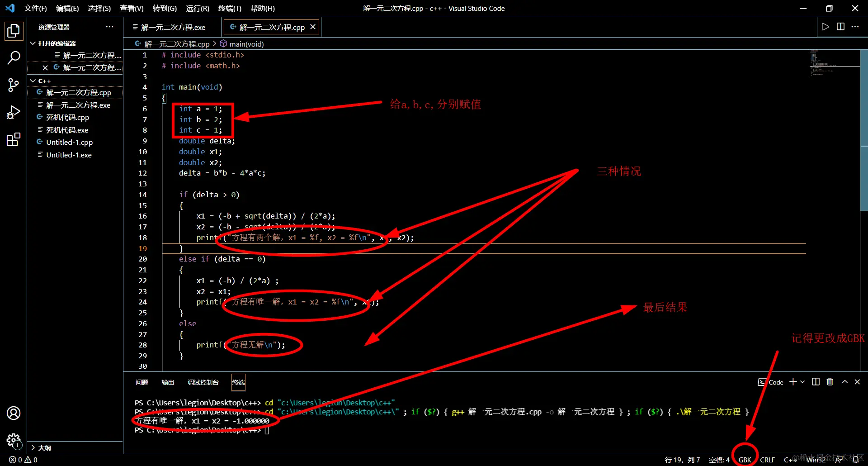Screen dimensions: 868x466
Task: Open 死机代码.exe in the file tree
Action: pos(75,130)
